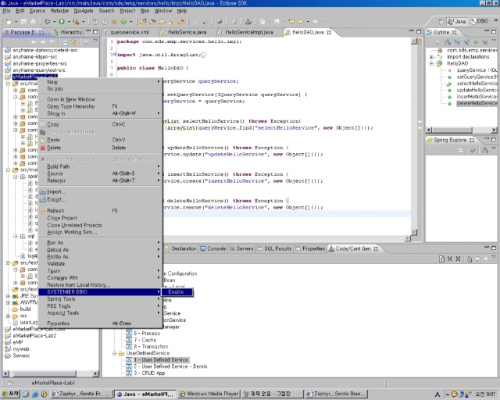Expand import declarations in Outline
Screen dimensions: 500x400
(432, 57)
